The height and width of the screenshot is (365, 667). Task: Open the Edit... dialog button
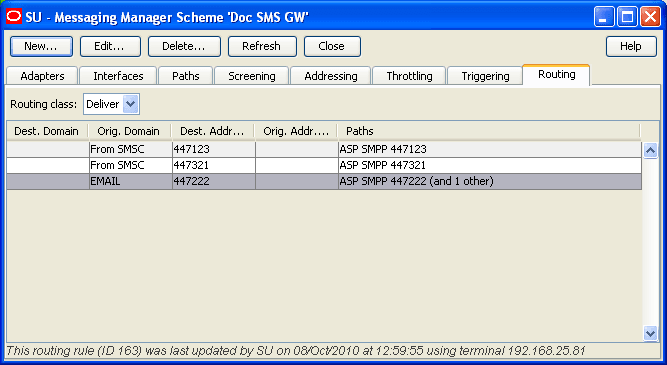(110, 46)
